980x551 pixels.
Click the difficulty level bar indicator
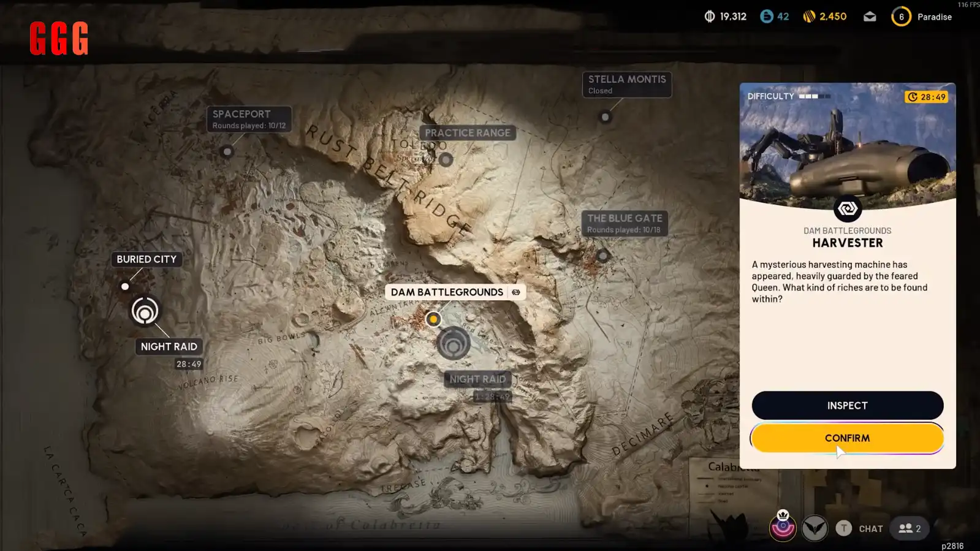point(814,96)
